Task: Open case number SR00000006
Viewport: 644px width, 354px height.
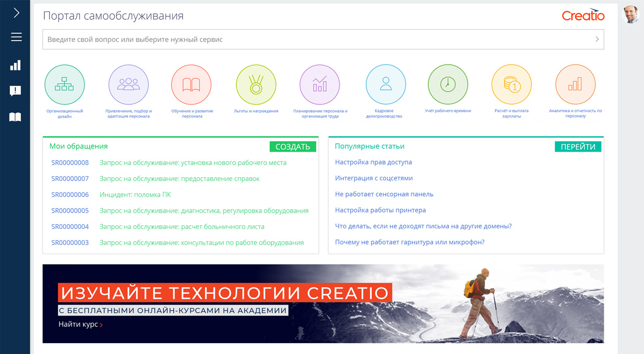Action: click(x=70, y=194)
